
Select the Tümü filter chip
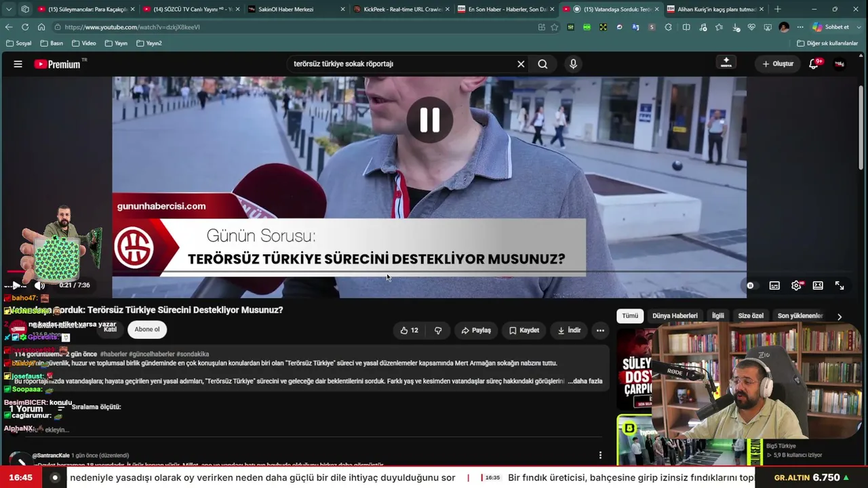630,316
